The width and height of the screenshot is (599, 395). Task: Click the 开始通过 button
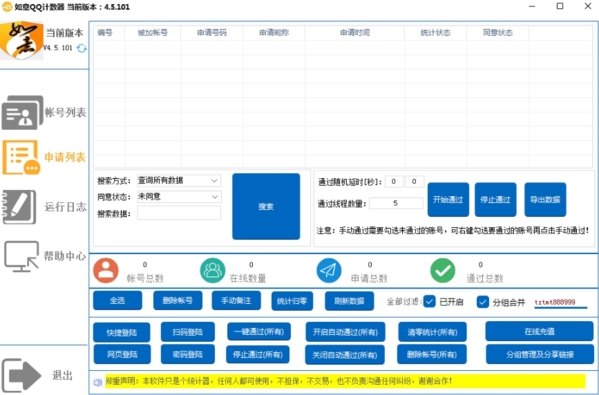coord(448,199)
